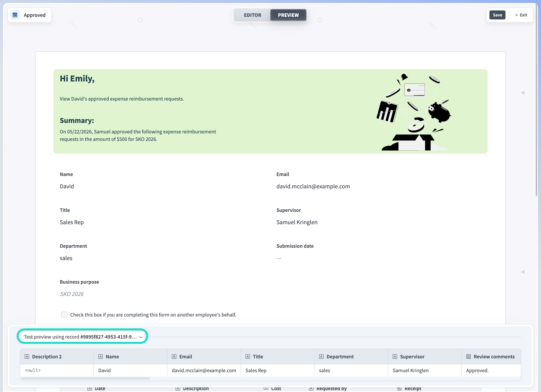Click the Approved. review comment cell
This screenshot has height=392, width=541.
click(491, 370)
